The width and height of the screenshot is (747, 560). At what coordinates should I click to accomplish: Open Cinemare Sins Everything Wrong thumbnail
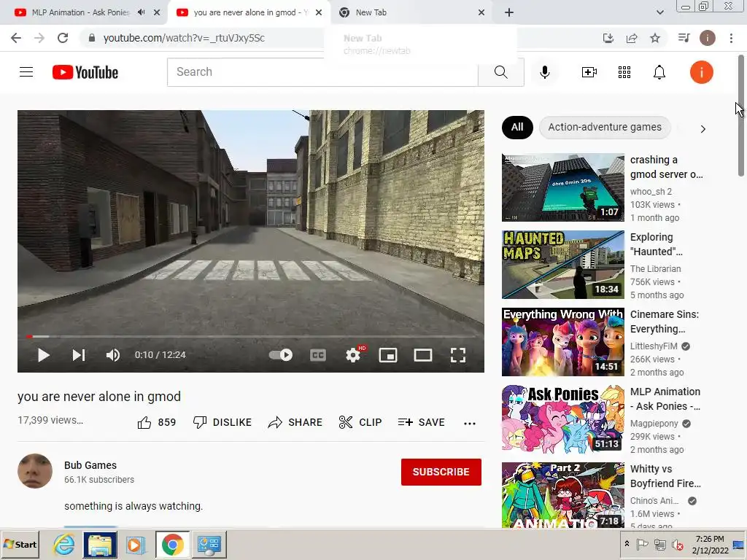562,342
